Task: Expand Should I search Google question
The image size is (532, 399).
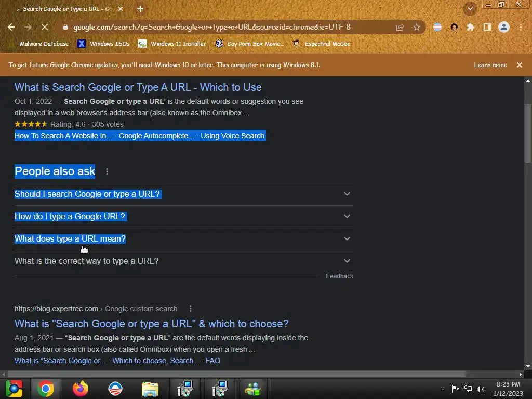Action: click(183, 194)
